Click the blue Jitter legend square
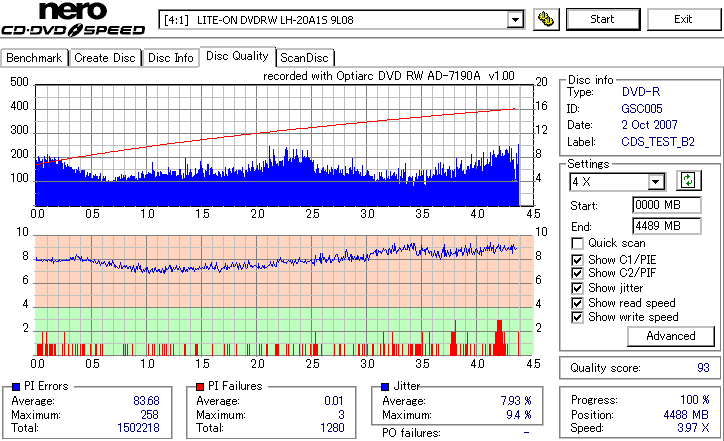 [385, 387]
